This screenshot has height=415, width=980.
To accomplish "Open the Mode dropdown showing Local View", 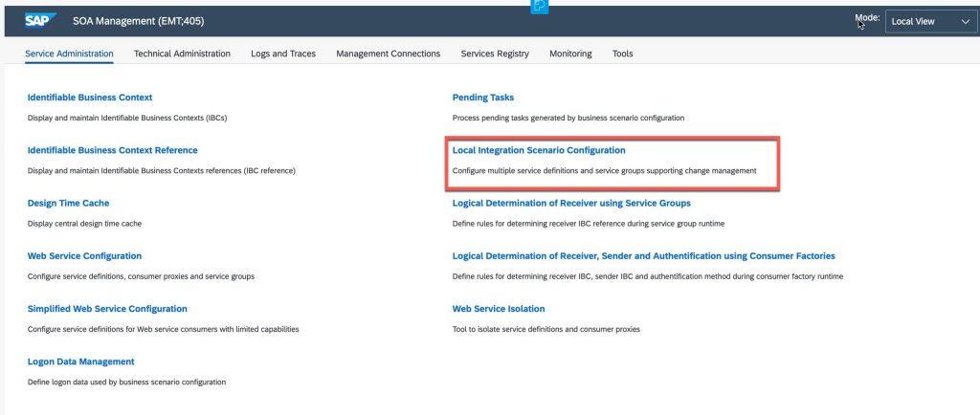I will click(x=930, y=21).
